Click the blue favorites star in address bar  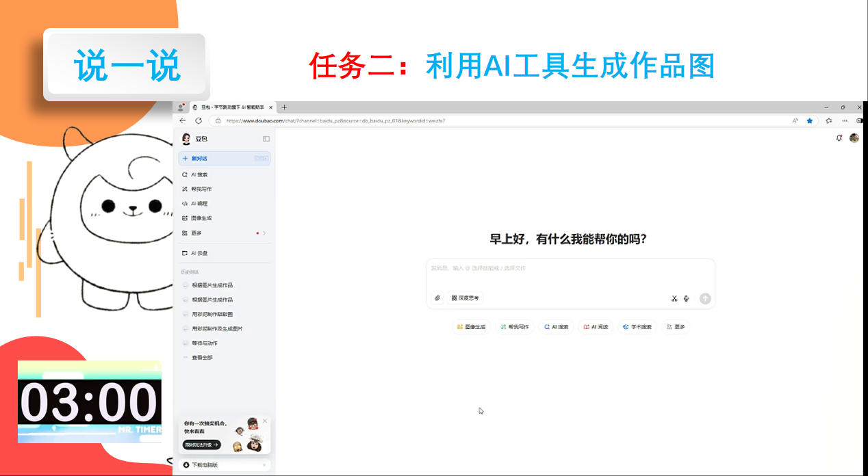pyautogui.click(x=810, y=120)
